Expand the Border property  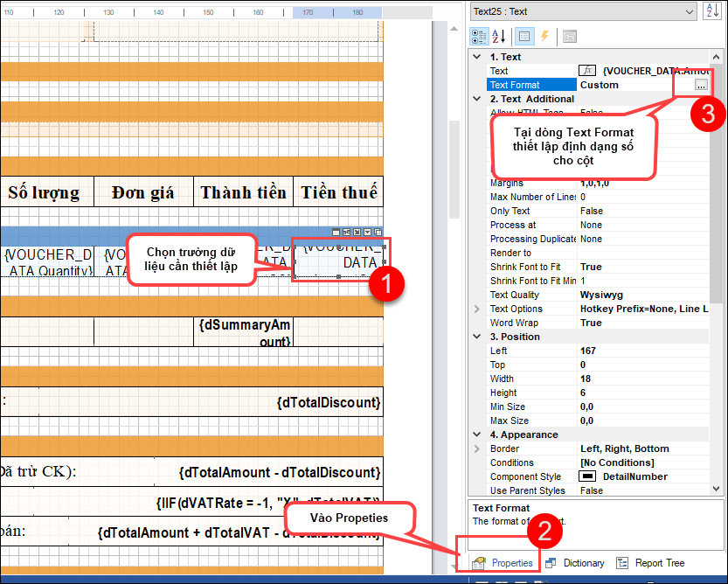pyautogui.click(x=477, y=448)
